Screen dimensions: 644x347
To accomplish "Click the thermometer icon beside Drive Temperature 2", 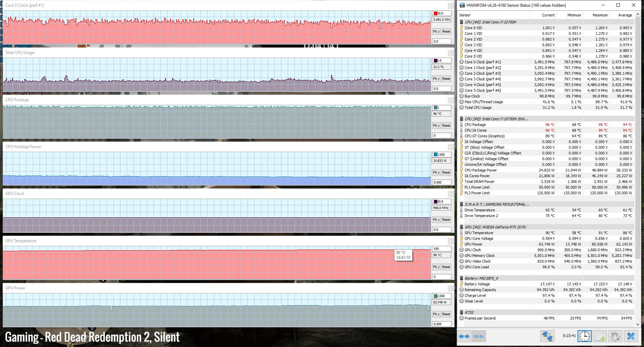I will [462, 216].
